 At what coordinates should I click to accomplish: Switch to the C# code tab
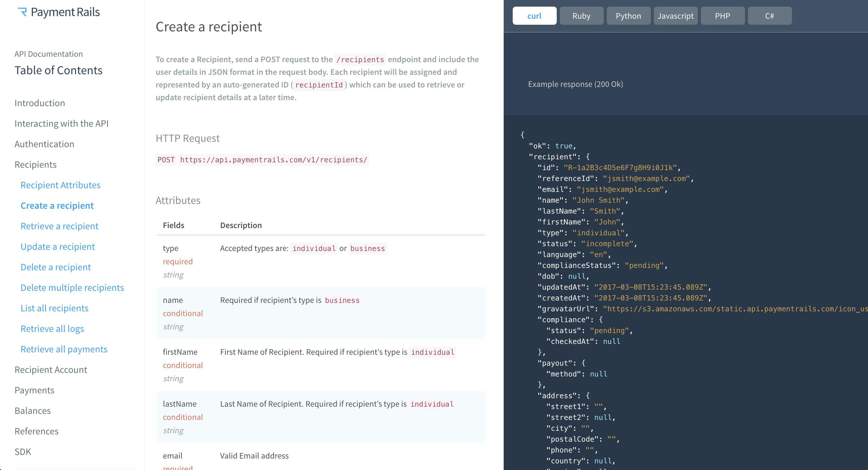click(769, 15)
